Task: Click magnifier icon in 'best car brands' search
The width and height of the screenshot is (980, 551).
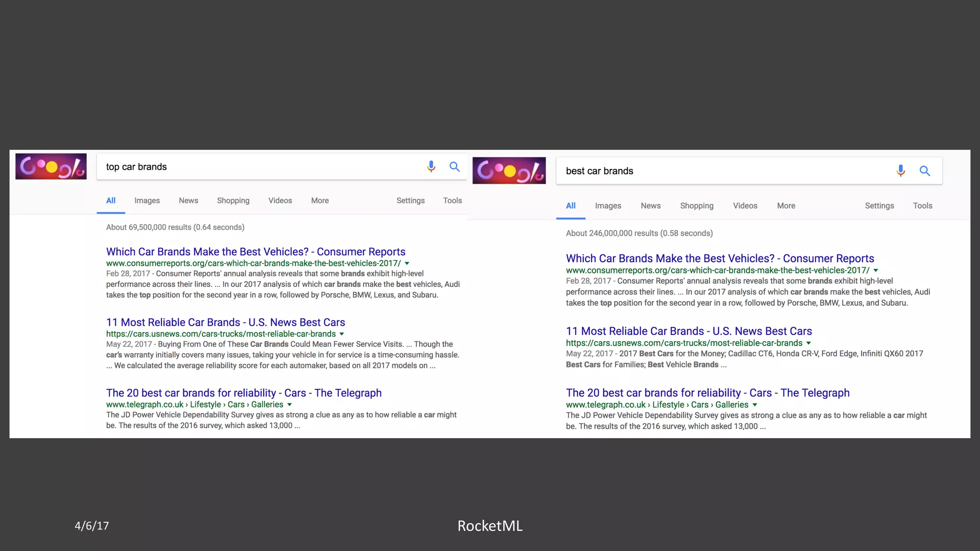Action: [925, 171]
